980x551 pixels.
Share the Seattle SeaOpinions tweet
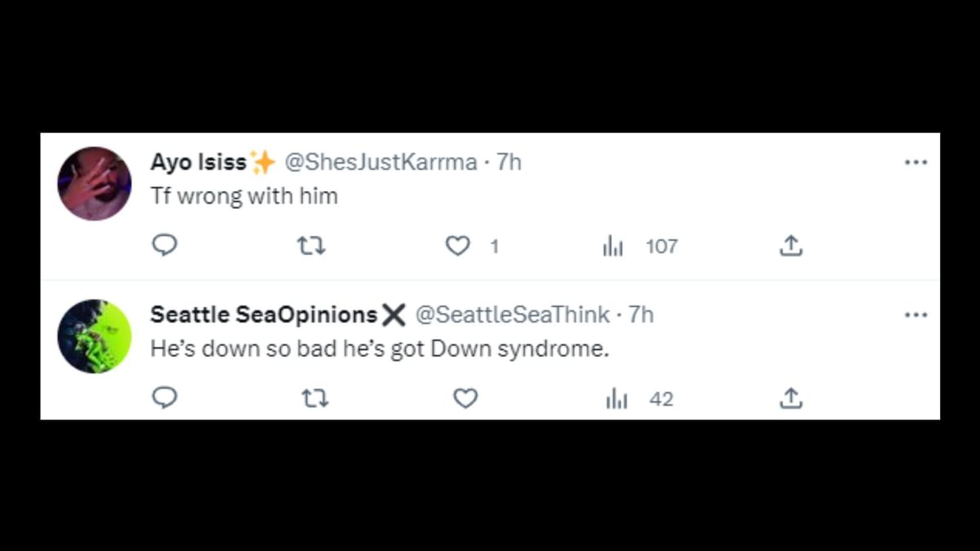791,398
